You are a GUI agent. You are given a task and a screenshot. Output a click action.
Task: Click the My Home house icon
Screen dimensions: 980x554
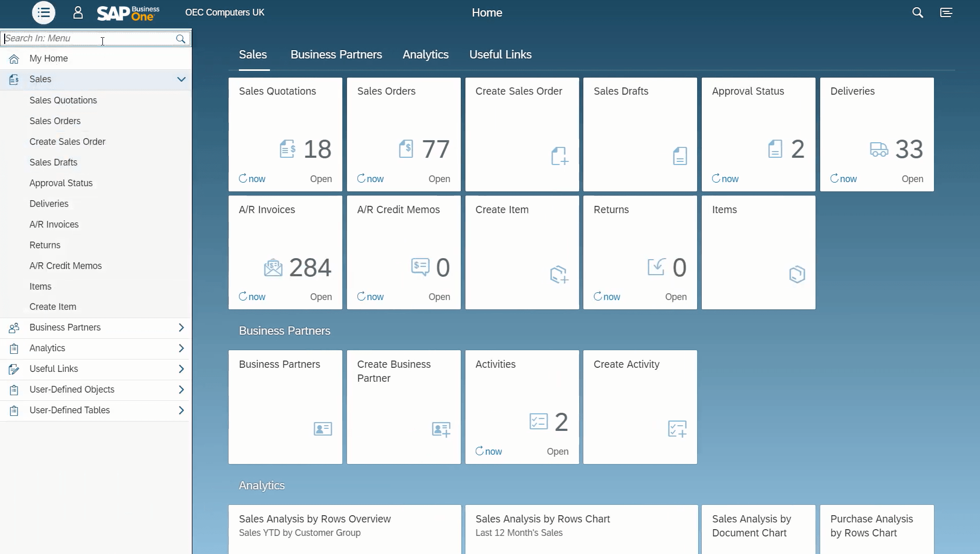(x=13, y=58)
